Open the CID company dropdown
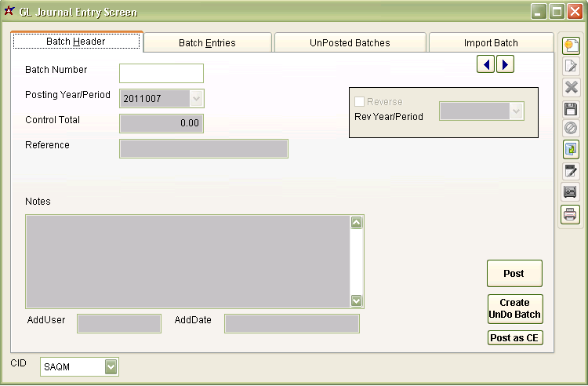 111,366
